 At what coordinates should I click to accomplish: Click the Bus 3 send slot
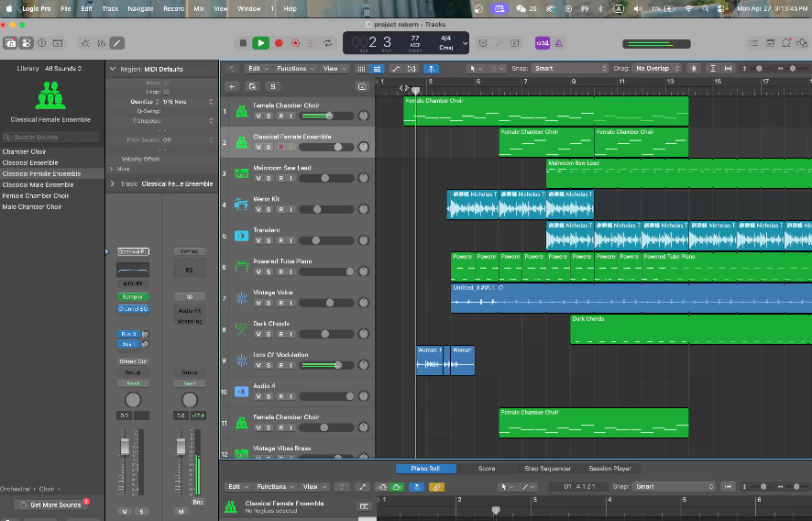point(129,334)
